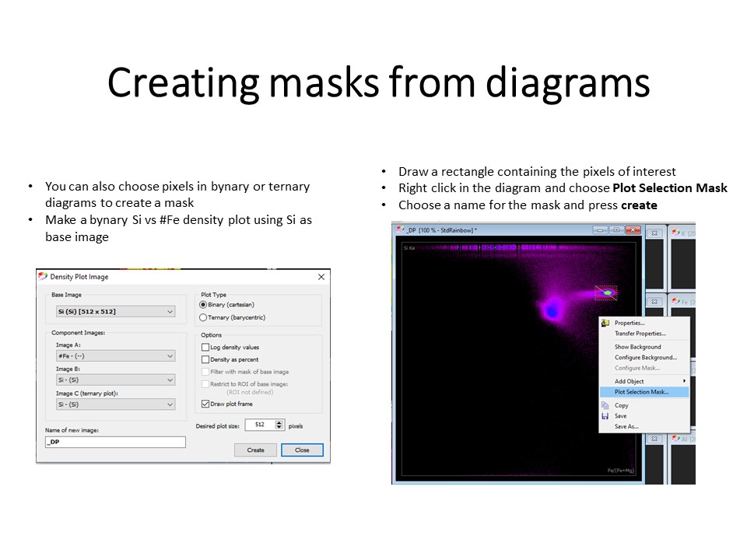Viewport: 747px width, 560px height.
Task: Select the Binary (cartesian) plot type
Action: pyautogui.click(x=204, y=305)
